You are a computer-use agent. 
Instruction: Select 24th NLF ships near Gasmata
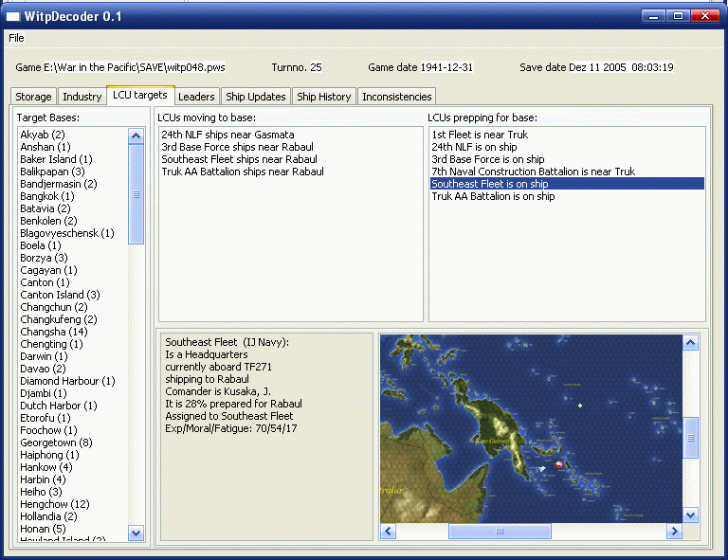tap(227, 135)
